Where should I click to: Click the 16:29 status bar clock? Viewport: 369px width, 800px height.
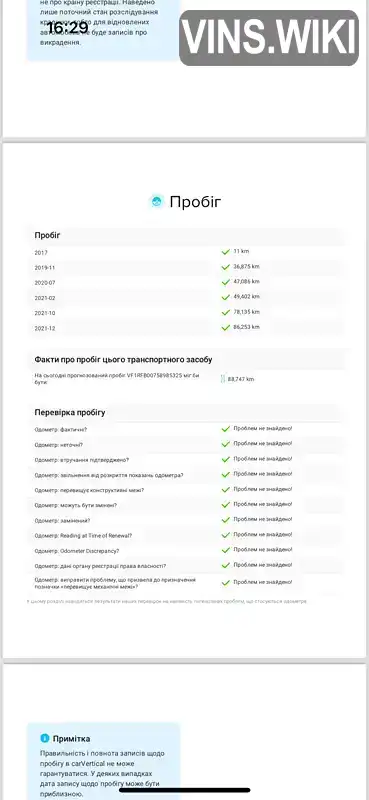click(68, 28)
